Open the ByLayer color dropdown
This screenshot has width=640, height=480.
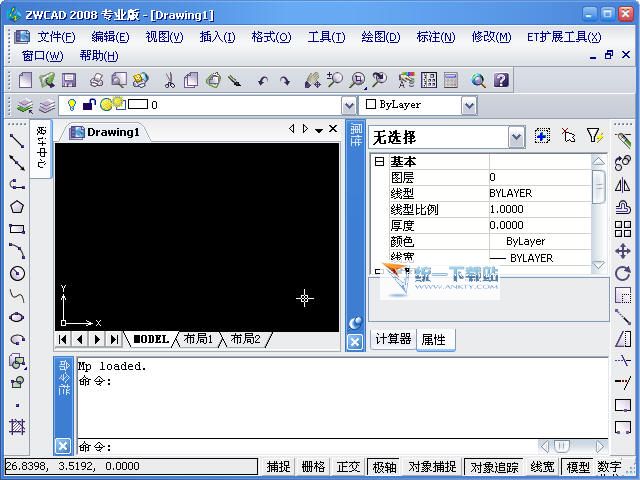469,105
